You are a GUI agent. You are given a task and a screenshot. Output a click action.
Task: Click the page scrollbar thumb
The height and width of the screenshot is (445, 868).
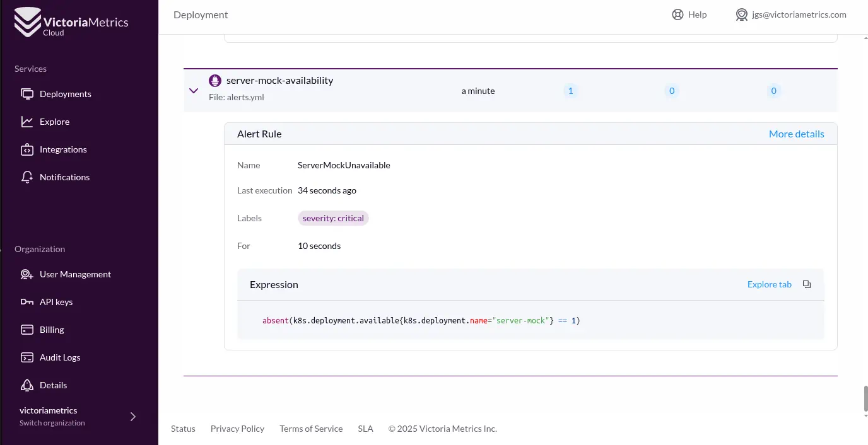point(865,398)
